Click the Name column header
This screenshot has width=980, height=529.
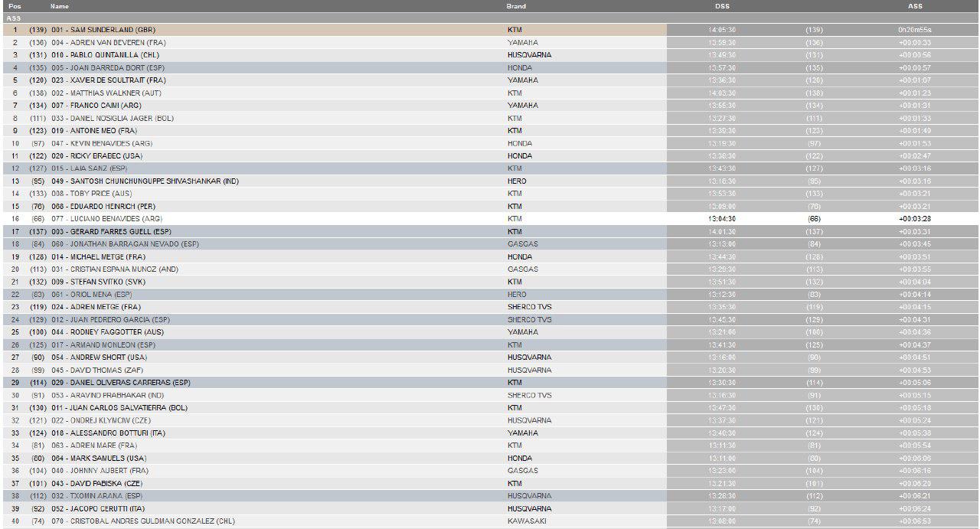[x=60, y=6]
